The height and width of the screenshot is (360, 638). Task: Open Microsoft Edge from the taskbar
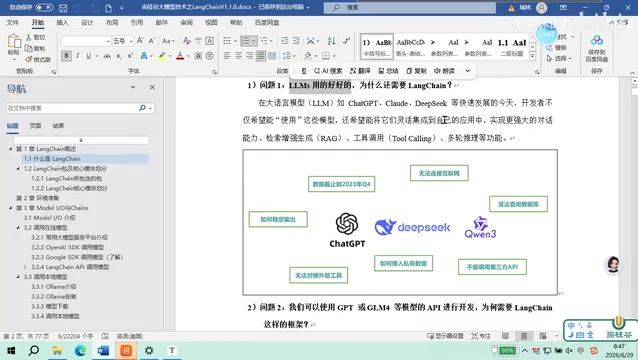tap(80, 350)
